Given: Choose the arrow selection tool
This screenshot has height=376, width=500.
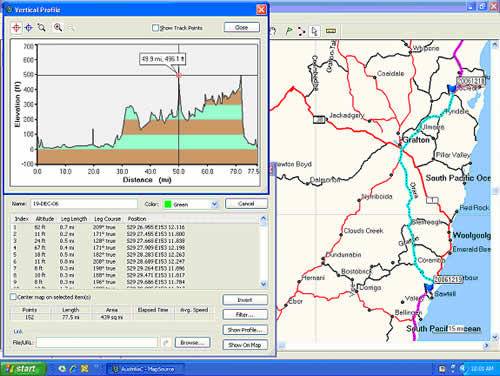Looking at the screenshot, I should pyautogui.click(x=314, y=31).
